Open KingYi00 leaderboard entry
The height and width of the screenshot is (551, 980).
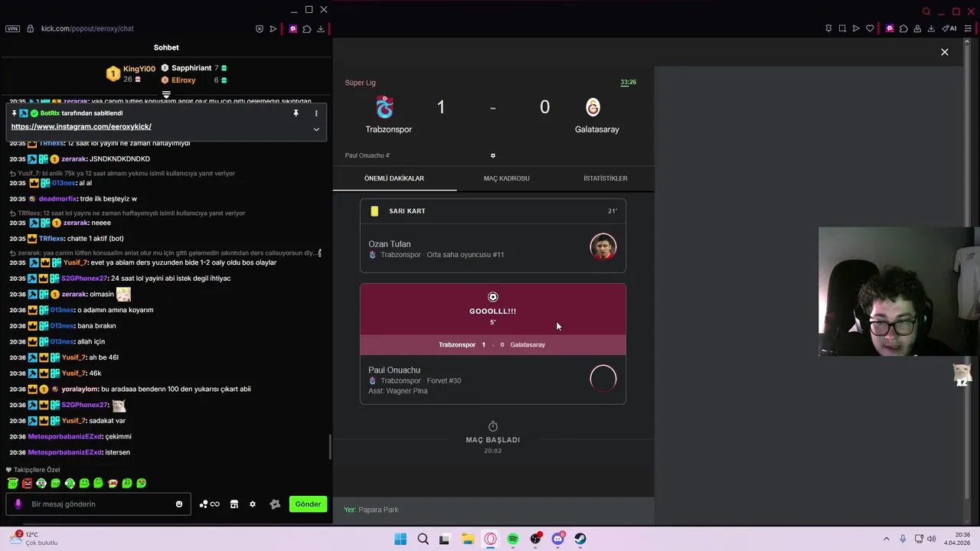coord(131,73)
